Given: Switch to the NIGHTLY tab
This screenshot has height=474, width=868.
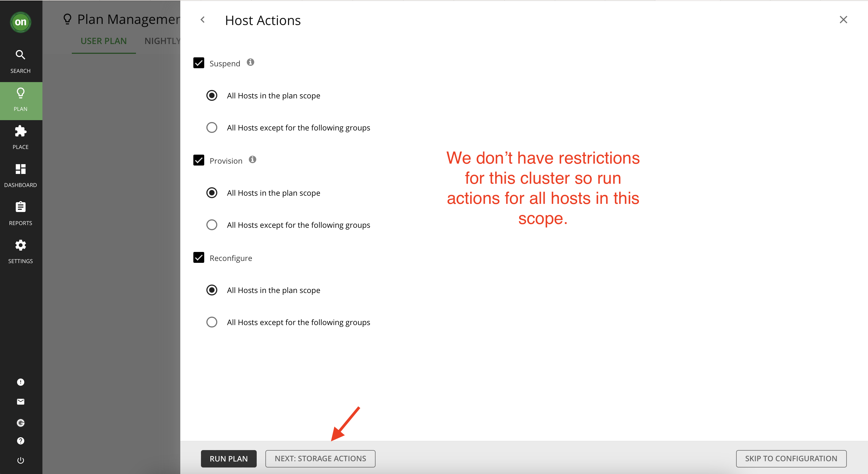Looking at the screenshot, I should (x=162, y=41).
